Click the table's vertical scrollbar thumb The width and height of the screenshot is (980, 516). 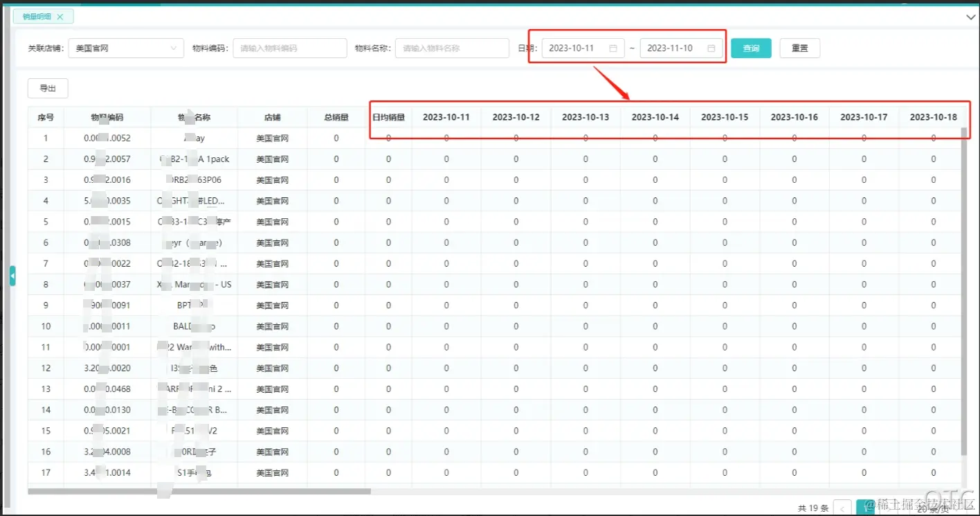coord(965,291)
